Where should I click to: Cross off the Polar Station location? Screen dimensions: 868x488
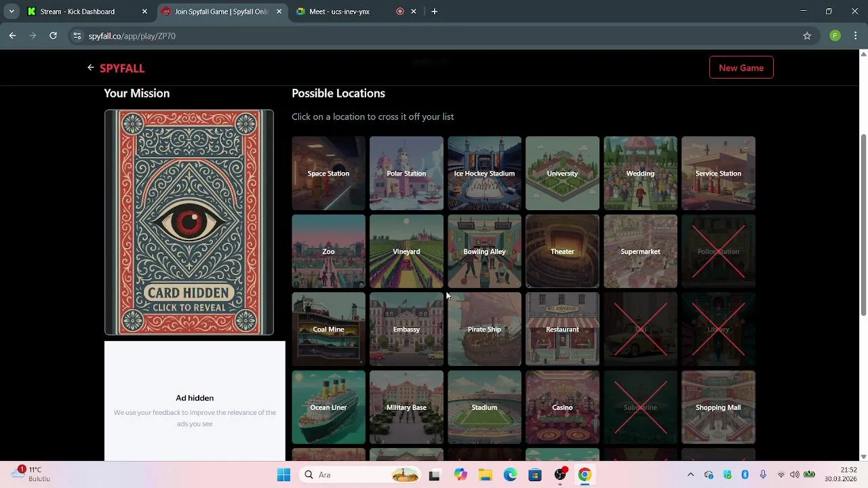tap(406, 174)
